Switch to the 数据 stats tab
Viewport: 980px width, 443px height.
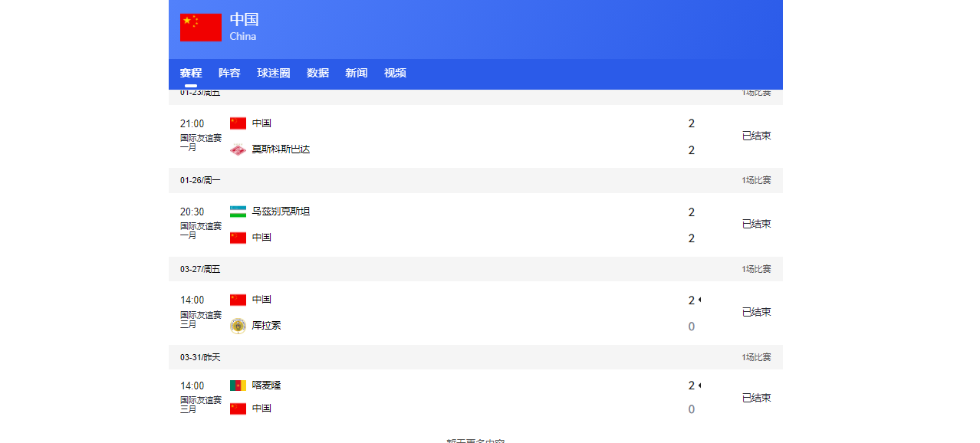pos(317,73)
